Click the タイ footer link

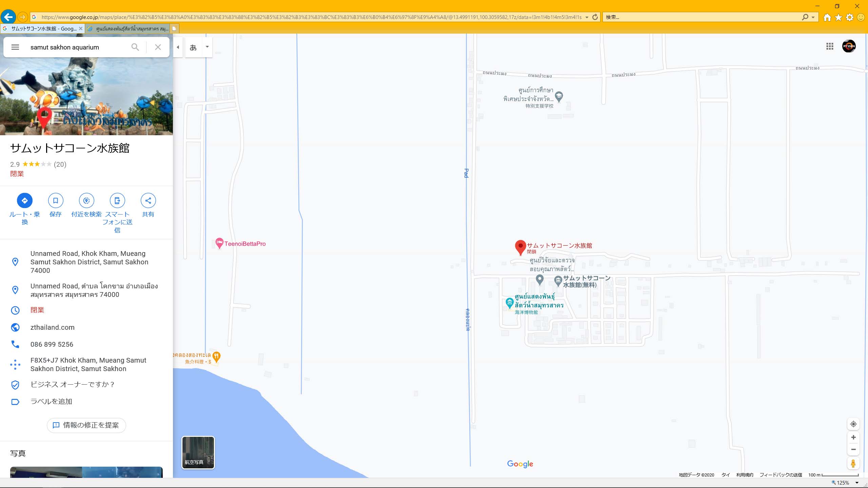pyautogui.click(x=726, y=475)
